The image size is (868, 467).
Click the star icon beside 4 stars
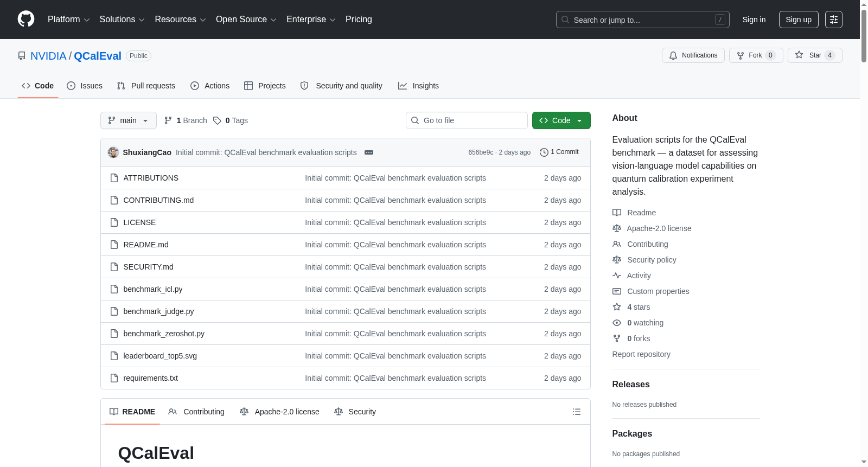[x=617, y=307]
